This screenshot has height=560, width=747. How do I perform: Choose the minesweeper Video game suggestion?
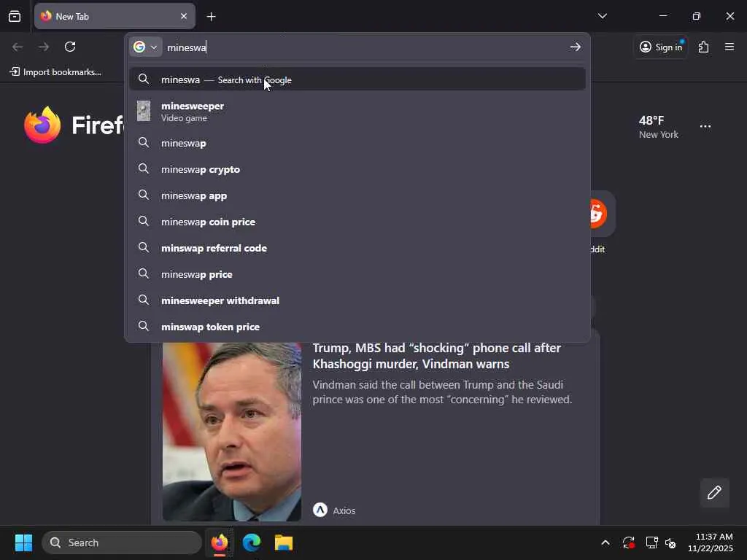pos(357,112)
